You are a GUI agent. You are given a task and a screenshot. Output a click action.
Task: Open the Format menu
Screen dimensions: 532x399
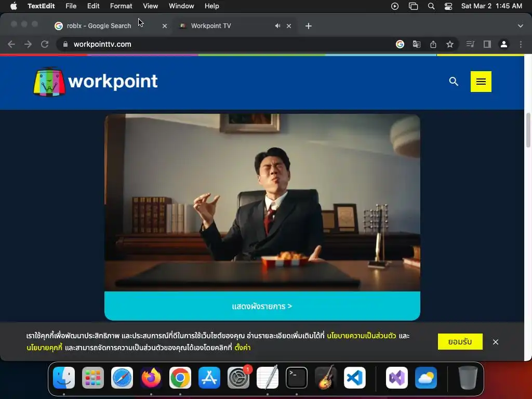[121, 6]
